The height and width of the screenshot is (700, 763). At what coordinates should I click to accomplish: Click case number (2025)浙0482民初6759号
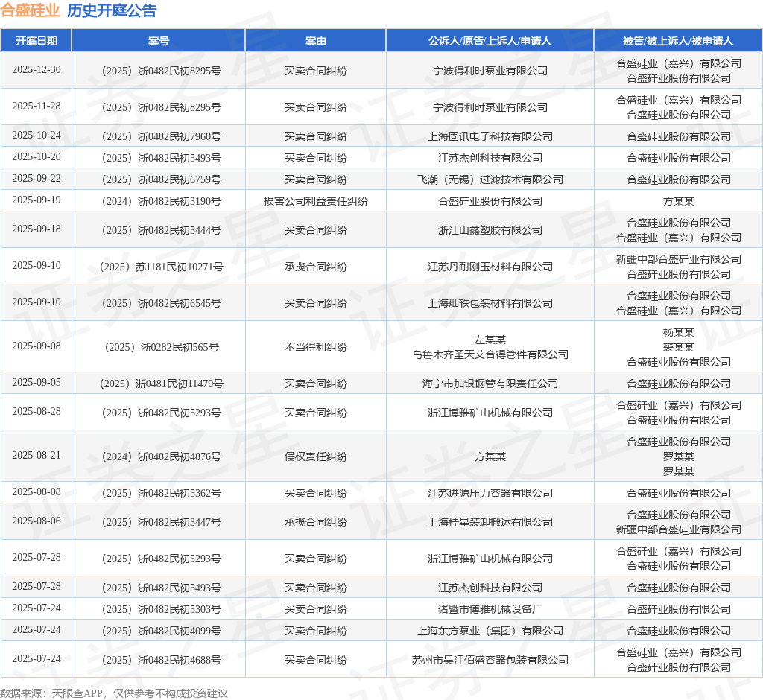tap(161, 179)
